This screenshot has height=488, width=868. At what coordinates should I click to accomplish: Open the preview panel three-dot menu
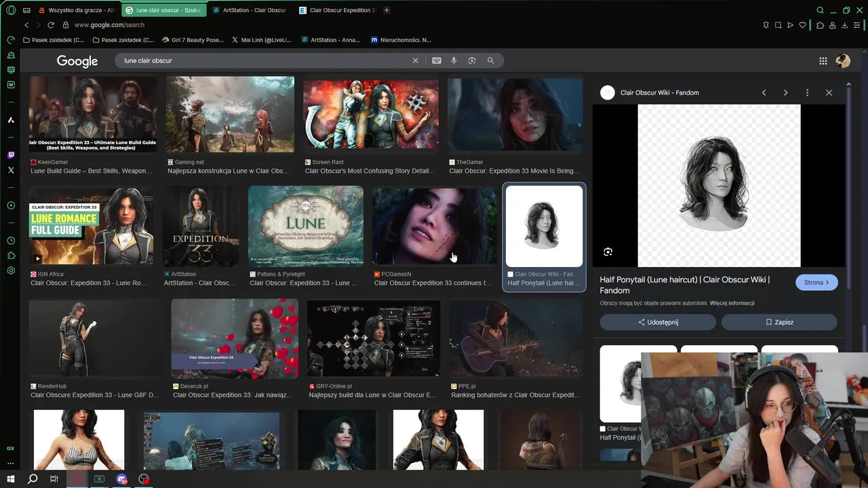[807, 93]
